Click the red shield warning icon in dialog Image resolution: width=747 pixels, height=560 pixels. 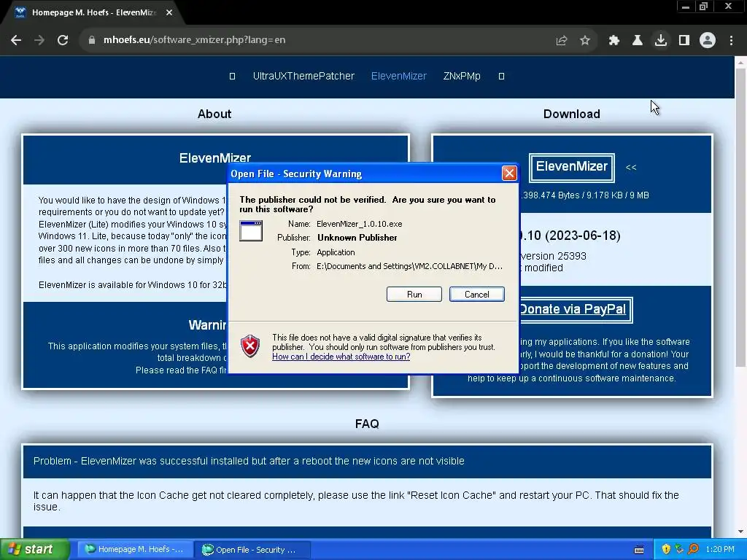click(250, 346)
